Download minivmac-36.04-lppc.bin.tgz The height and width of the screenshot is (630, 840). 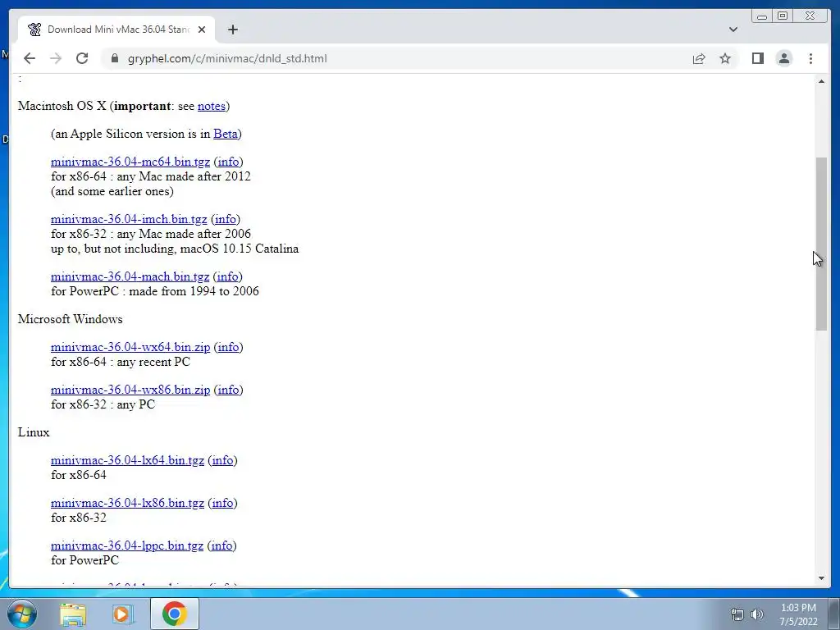(127, 546)
